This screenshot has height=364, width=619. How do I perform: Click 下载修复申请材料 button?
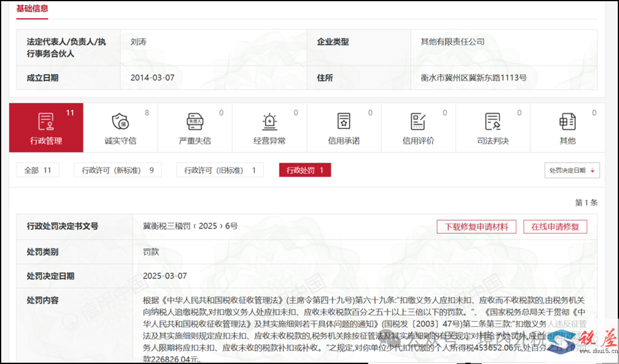click(x=476, y=227)
